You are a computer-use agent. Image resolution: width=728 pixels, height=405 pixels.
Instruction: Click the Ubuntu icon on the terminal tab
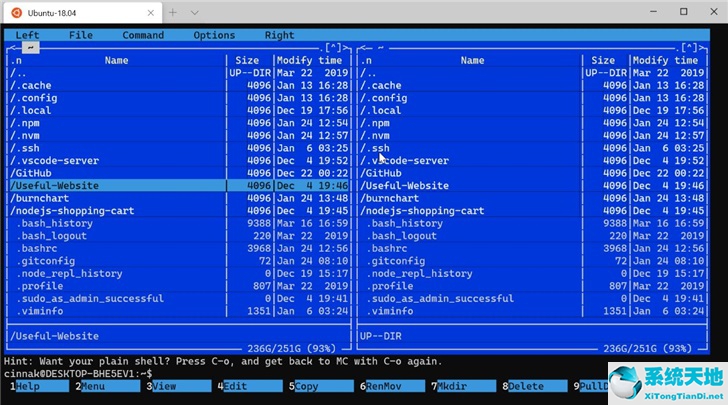click(x=16, y=13)
